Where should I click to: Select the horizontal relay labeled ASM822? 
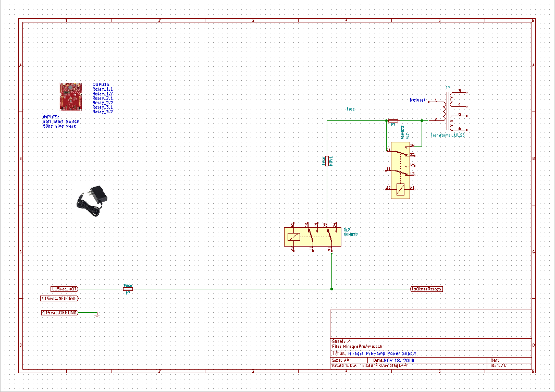[311, 237]
